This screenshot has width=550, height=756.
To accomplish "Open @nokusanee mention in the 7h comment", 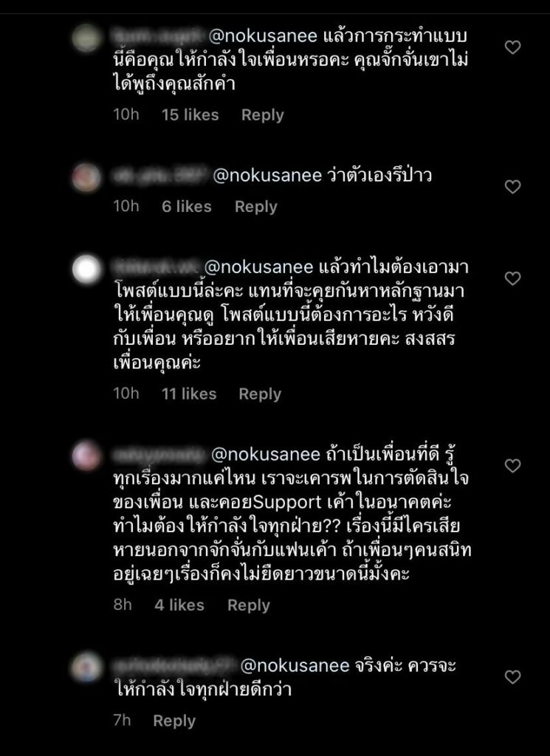I will pos(295,666).
